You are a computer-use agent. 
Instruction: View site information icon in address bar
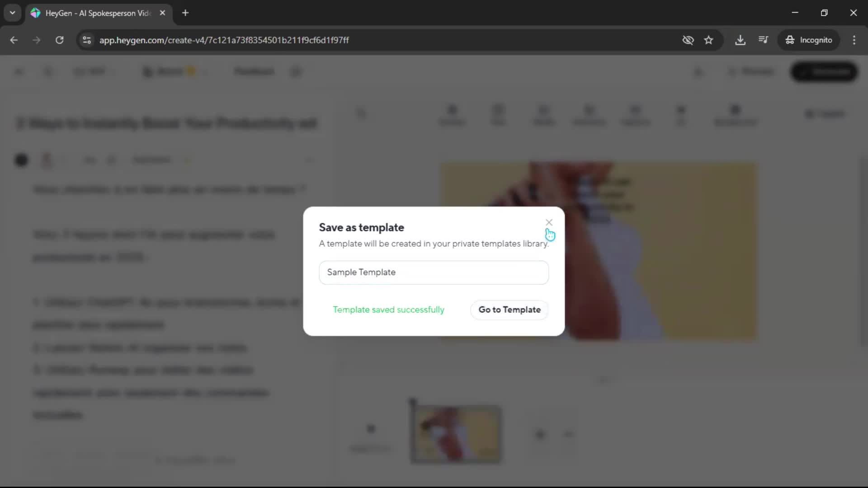coord(87,40)
